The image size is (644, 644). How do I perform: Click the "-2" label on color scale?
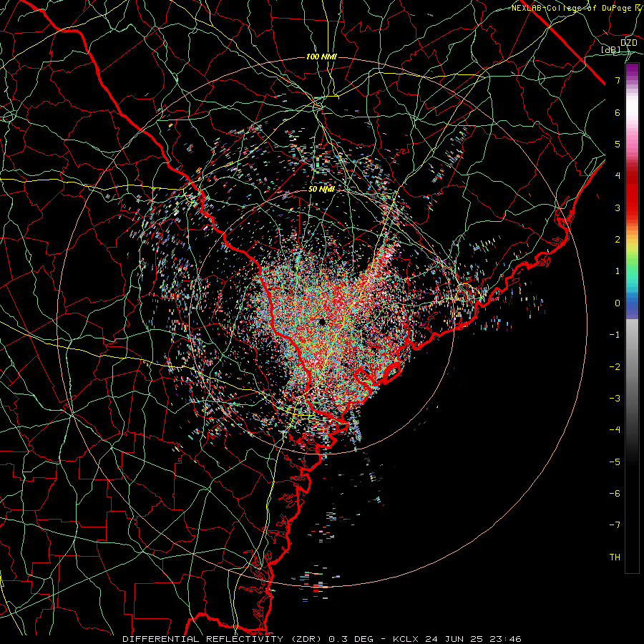pyautogui.click(x=615, y=367)
